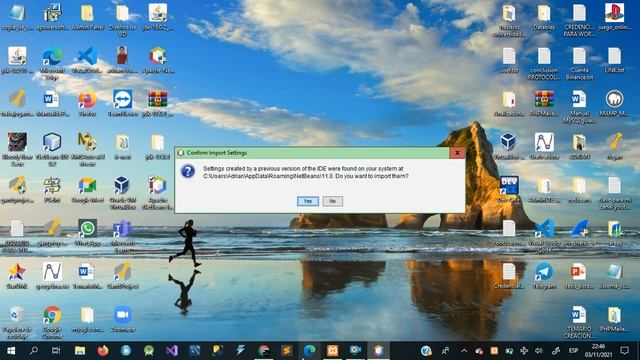The width and height of the screenshot is (640, 360).
Task: Open the Dev-C++ desktop shortcut
Action: tap(509, 190)
